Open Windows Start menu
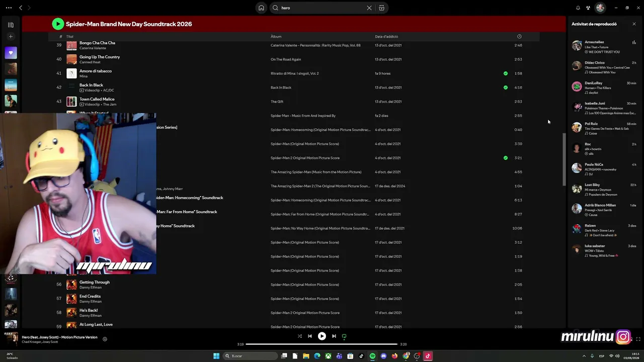This screenshot has width=644, height=362. tap(216, 356)
